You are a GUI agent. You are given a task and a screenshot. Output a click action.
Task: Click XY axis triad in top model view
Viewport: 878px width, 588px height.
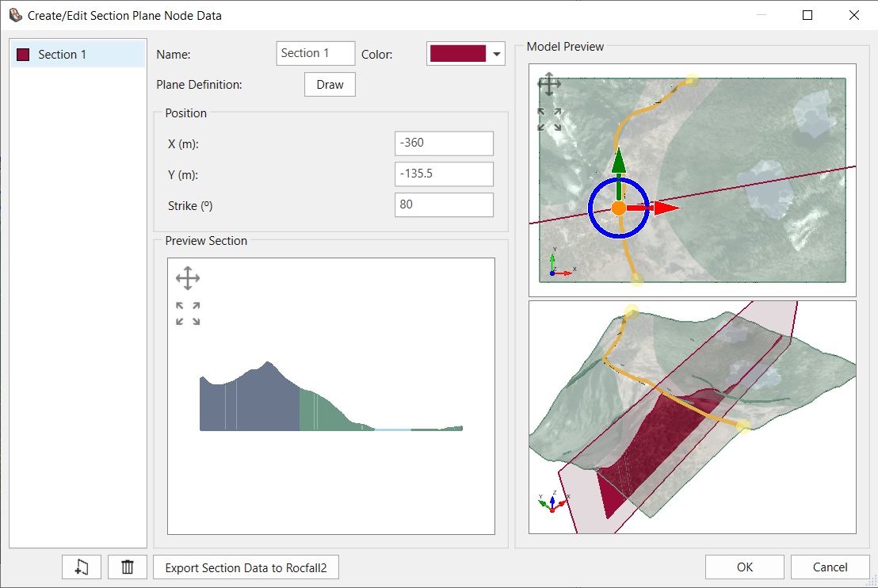click(562, 262)
